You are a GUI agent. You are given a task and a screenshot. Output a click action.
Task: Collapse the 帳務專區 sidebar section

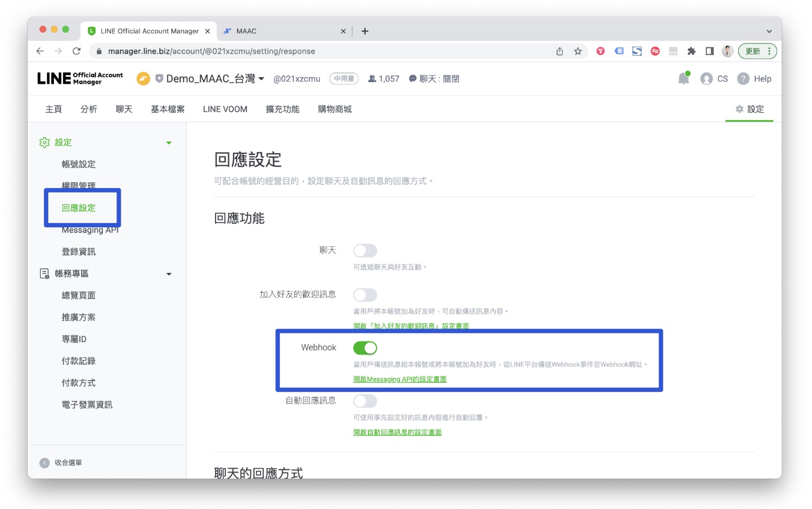pos(169,274)
